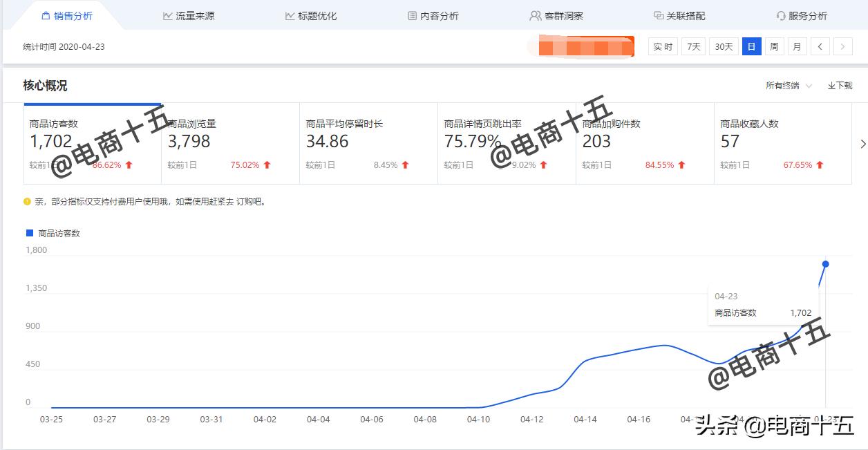
Task: Click the peak data point on the chart
Action: (x=825, y=263)
